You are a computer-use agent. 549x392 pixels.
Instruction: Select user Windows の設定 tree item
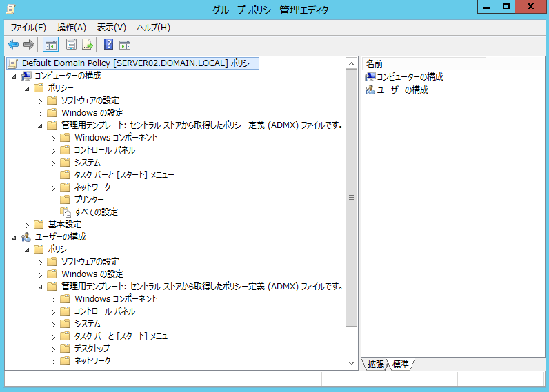pyautogui.click(x=92, y=274)
